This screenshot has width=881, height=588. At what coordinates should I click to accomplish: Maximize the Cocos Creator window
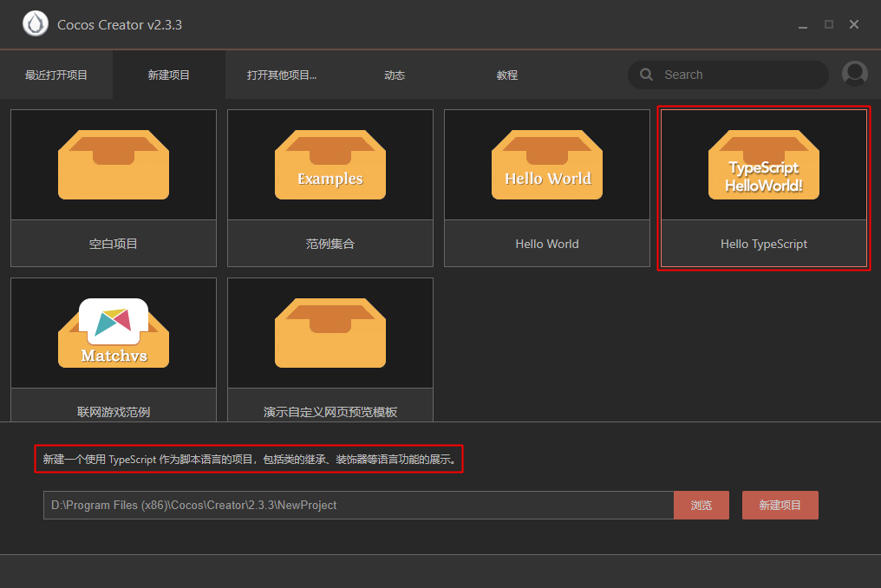[829, 24]
